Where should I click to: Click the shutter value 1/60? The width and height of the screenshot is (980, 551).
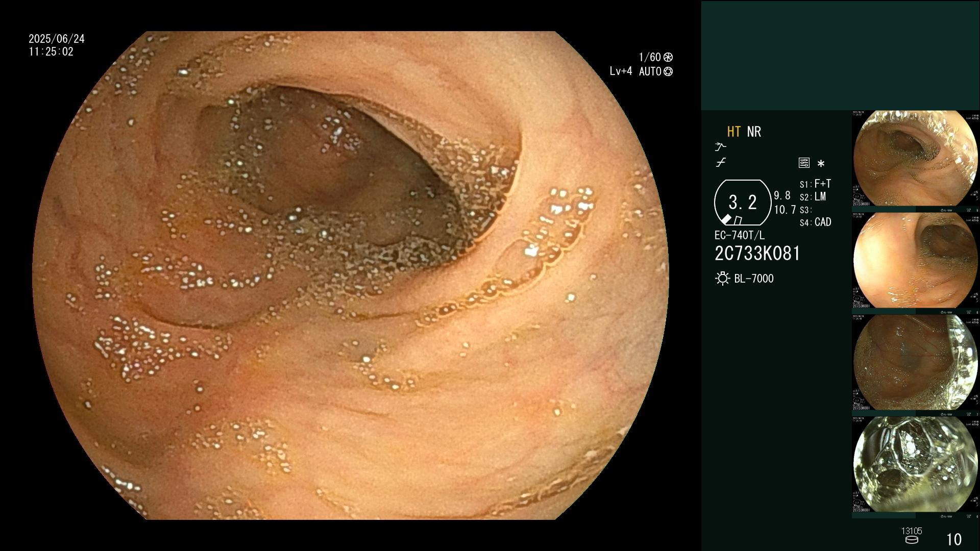(x=650, y=57)
